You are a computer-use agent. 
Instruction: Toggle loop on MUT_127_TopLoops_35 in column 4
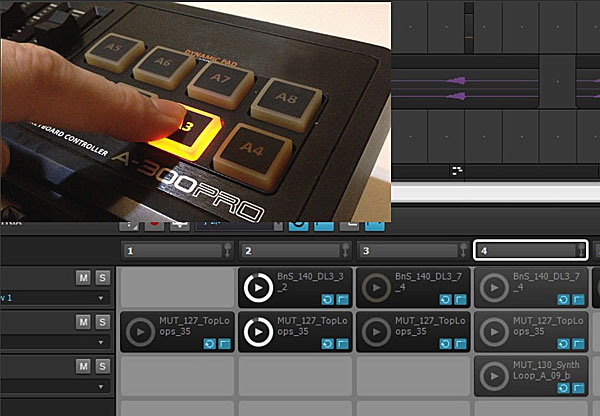pos(563,344)
